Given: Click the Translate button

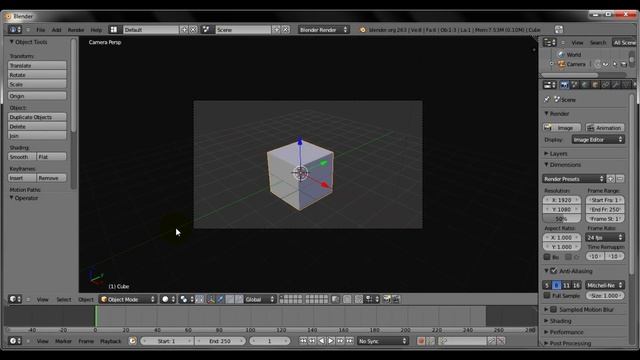Looking at the screenshot, I should coord(37,65).
